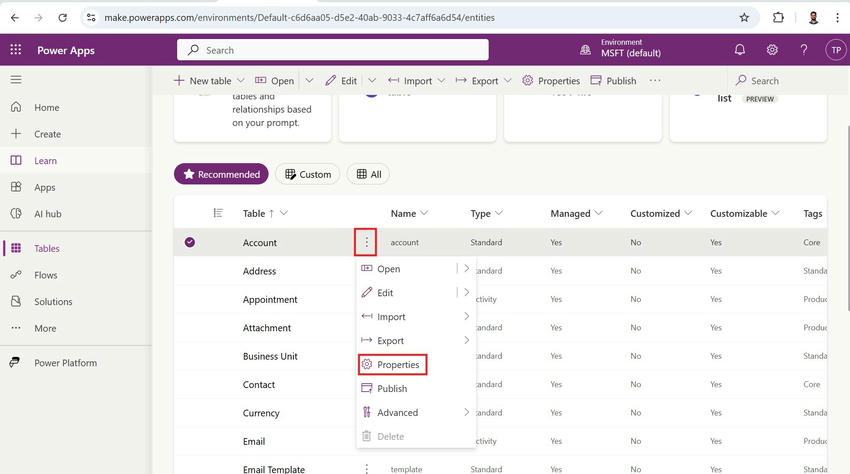Select the Custom filter pill
Viewport: 850px width, 474px height.
307,174
